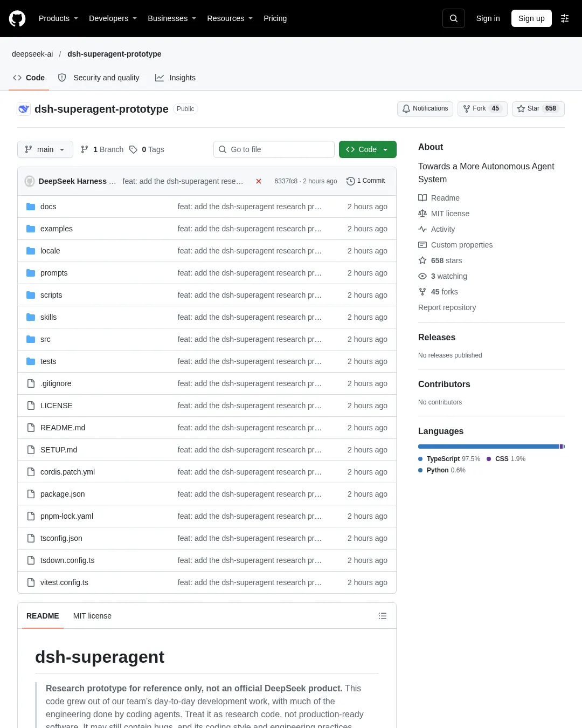
Task: Open the deepseek-ai owner link
Action: (32, 54)
